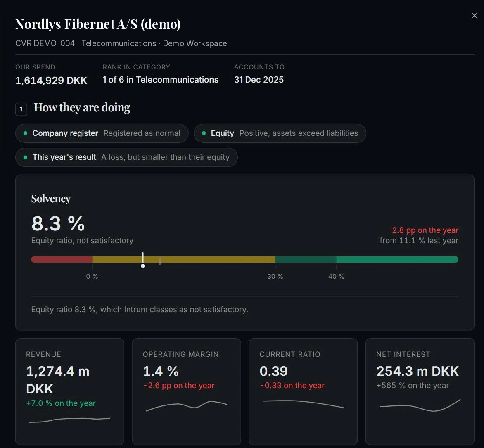
Task: Click the Operating Margin sparkline chart
Action: (186, 406)
